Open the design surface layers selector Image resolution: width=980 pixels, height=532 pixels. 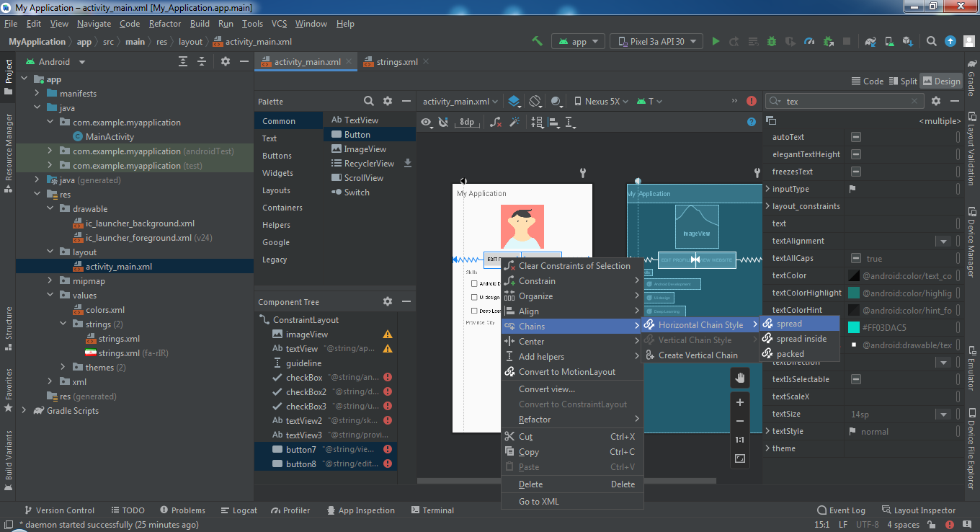click(x=514, y=101)
